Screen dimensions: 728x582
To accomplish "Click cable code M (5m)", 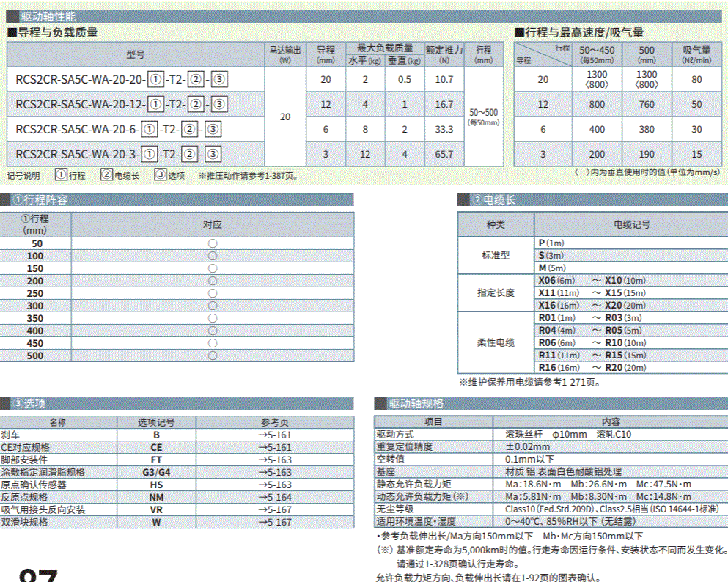I will [x=552, y=268].
